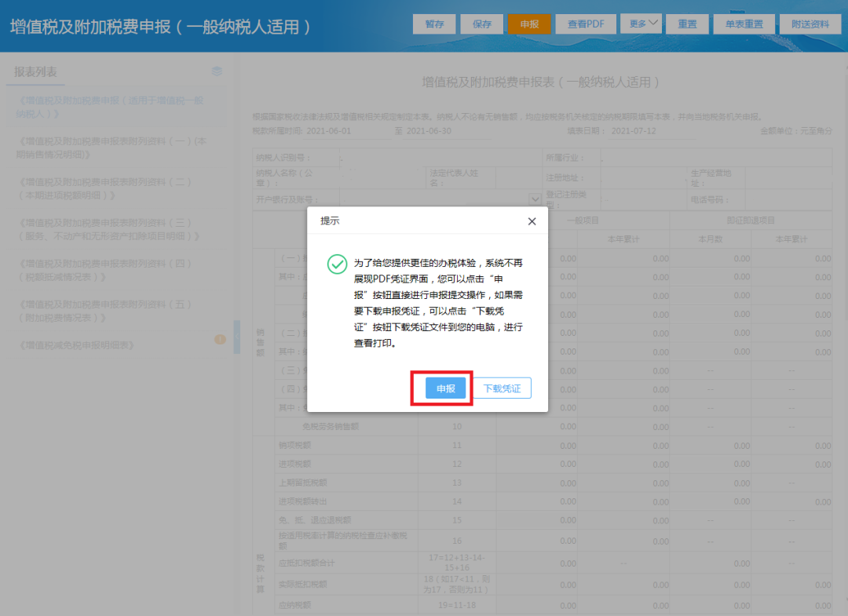Click the 免、抵、退应退税额 row label
This screenshot has width=848, height=616.
[x=315, y=519]
